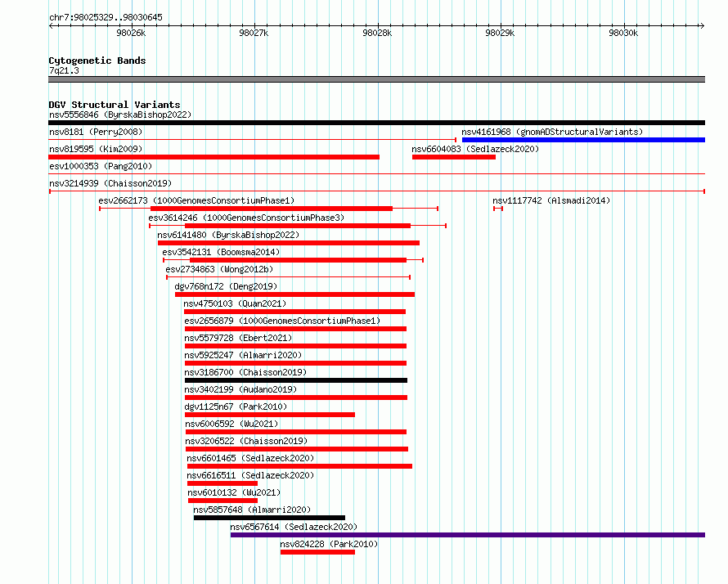Open the nsv819595 (Kim2009) label
Viewport: 728px width, 584px height.
click(x=96, y=149)
